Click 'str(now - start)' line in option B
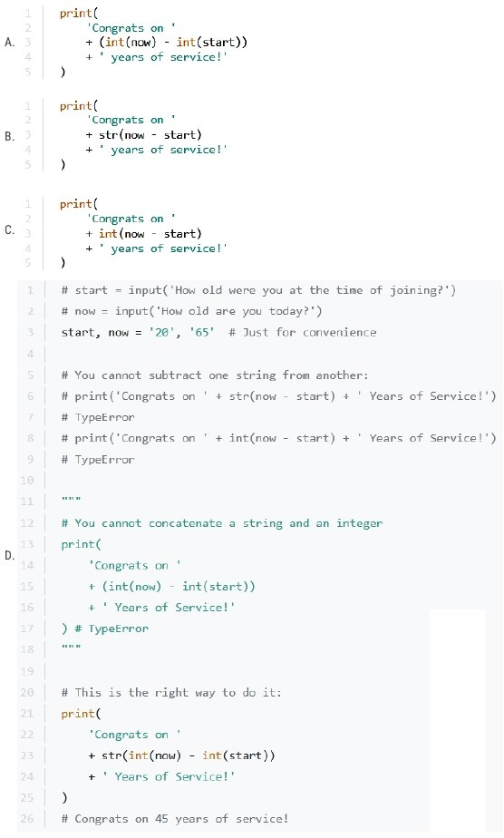Image resolution: width=504 pixels, height=838 pixels. click(143, 134)
